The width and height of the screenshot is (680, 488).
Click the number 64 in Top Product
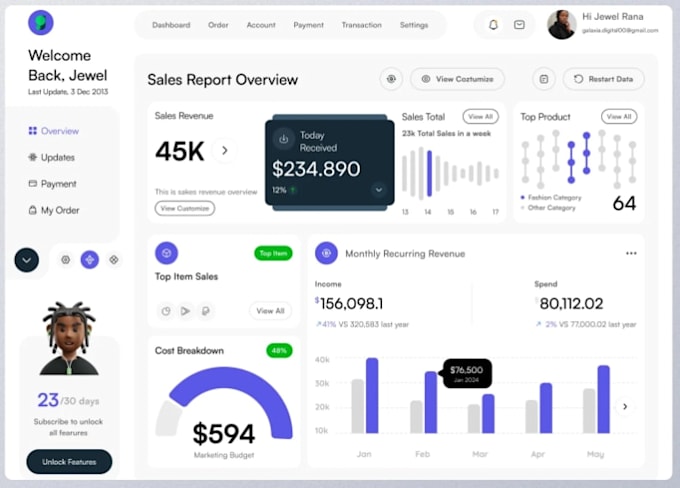coord(624,203)
